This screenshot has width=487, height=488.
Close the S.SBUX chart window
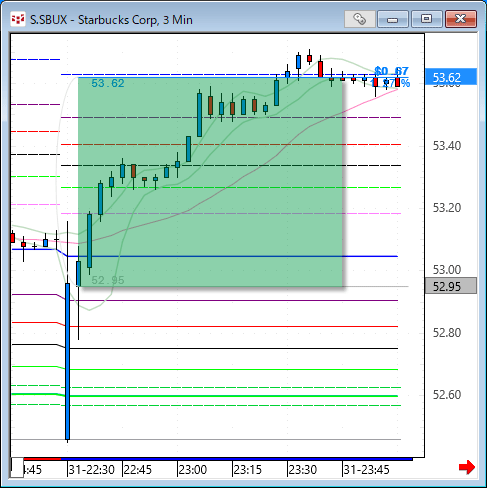tap(461, 19)
